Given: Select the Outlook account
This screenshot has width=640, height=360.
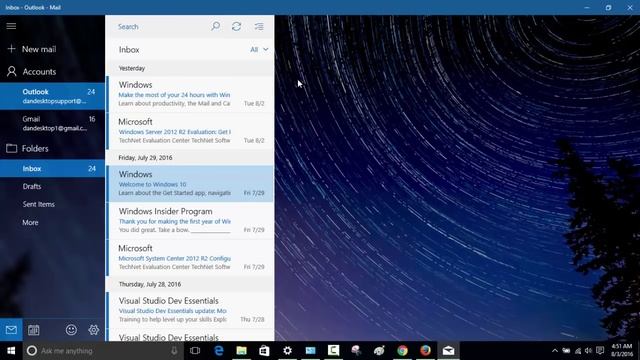Looking at the screenshot, I should (x=52, y=96).
